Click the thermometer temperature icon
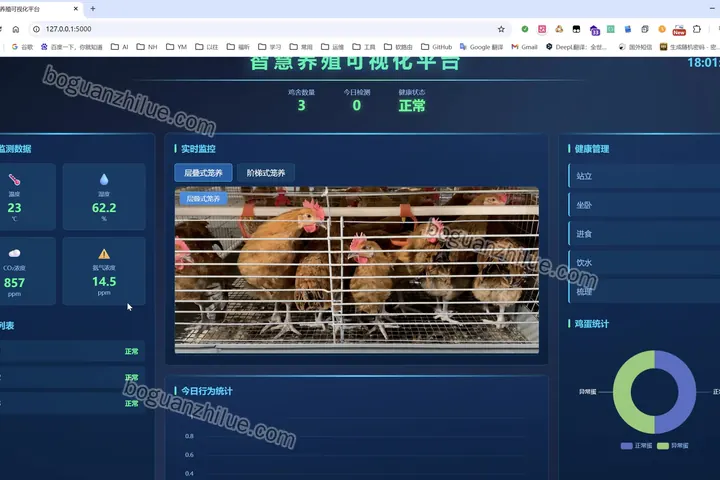 coord(14,180)
